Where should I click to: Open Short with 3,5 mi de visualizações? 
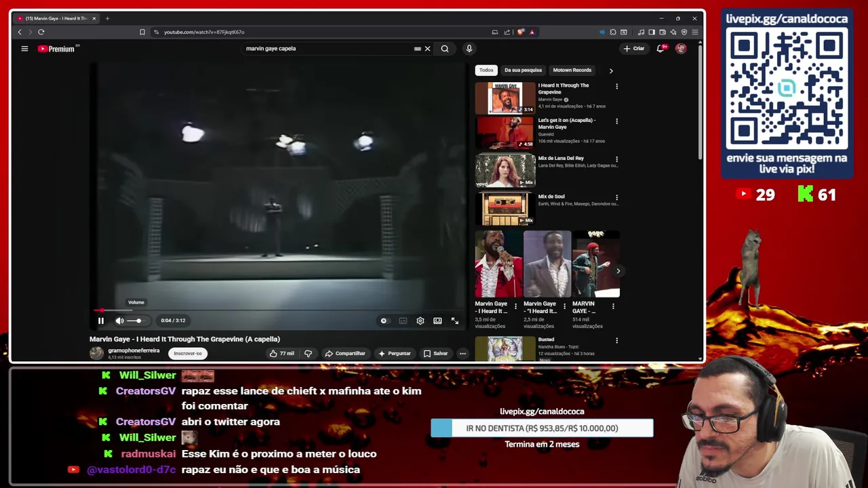pyautogui.click(x=498, y=264)
